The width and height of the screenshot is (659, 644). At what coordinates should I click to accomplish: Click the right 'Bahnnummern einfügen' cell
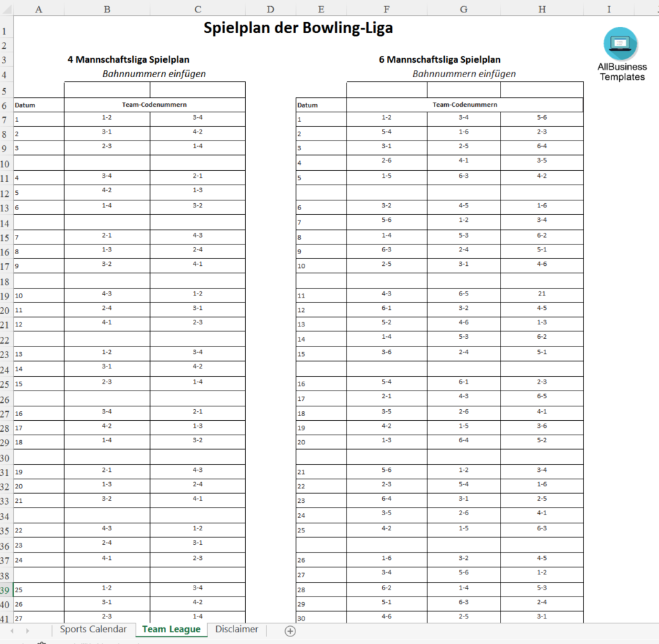463,74
